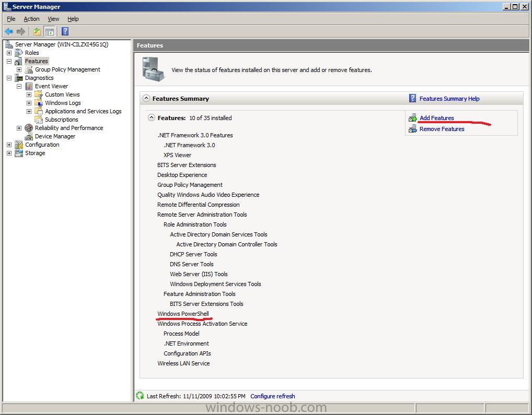The width and height of the screenshot is (532, 415).
Task: Click Windows PowerShell in features list
Action: 183,314
